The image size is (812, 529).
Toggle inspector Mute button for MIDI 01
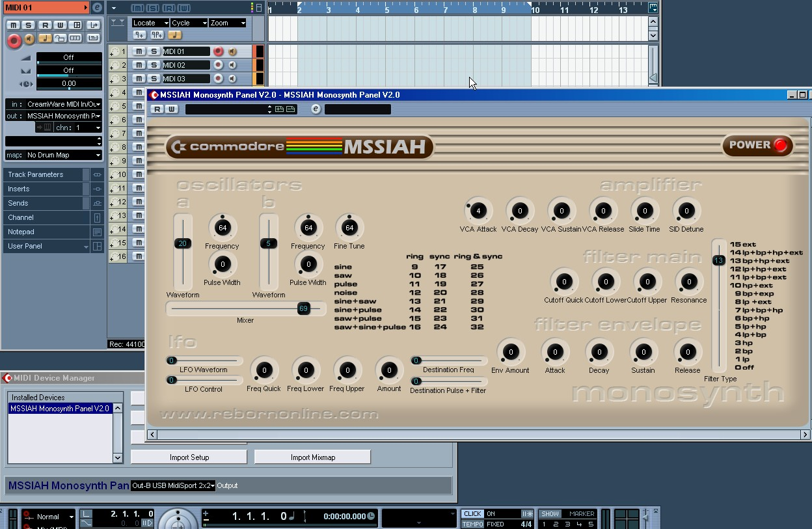pos(13,25)
